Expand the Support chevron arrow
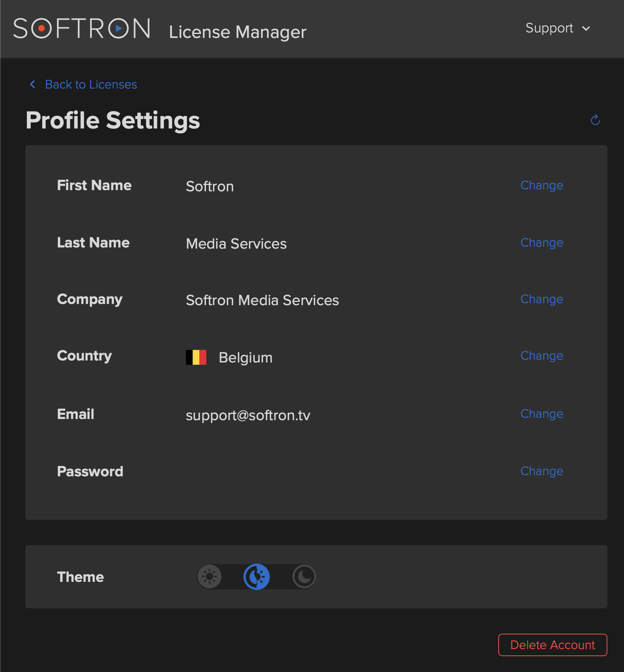Image resolution: width=624 pixels, height=672 pixels. 586,28
